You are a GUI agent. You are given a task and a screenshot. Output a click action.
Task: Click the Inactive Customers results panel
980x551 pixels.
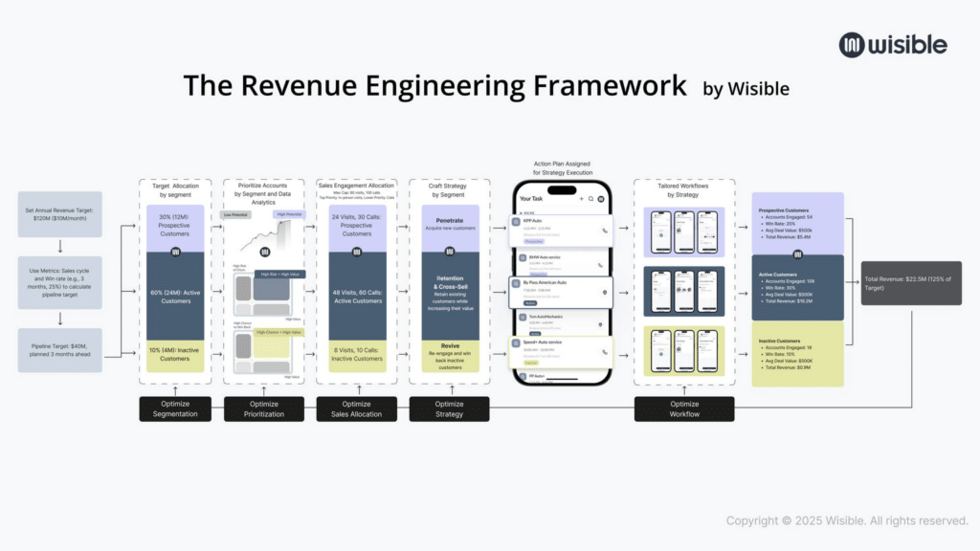click(797, 354)
